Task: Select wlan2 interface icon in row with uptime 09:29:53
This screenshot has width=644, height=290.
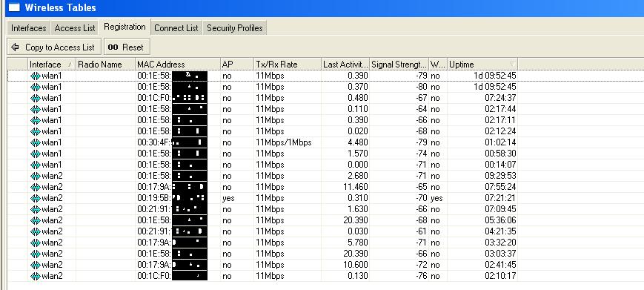Action: (x=36, y=176)
